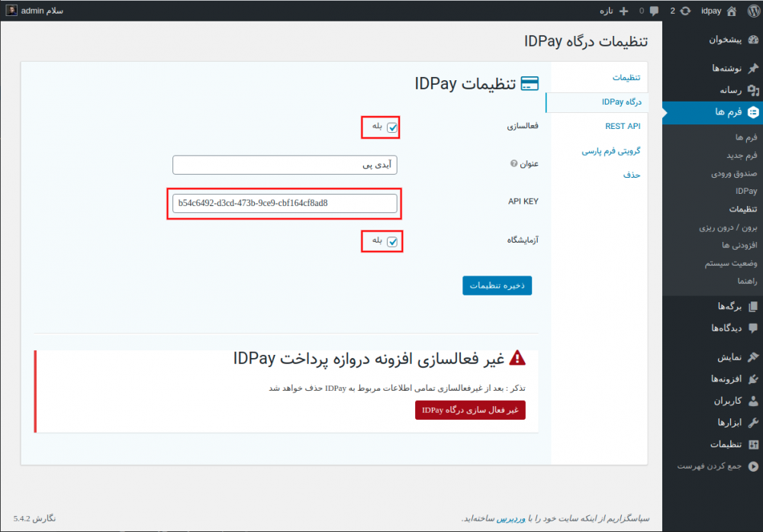Viewport: 763px width, 532px height.
Task: Select the درگاه IDPay tab
Action: [x=621, y=102]
